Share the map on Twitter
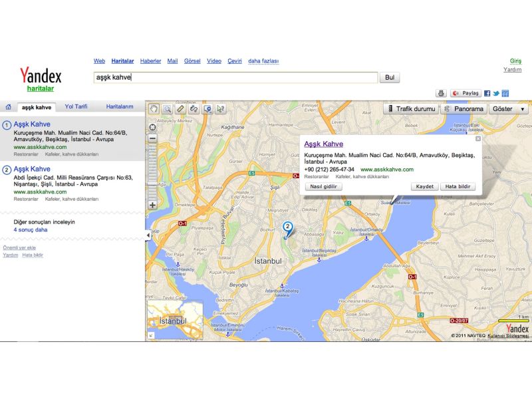The image size is (532, 399). (x=496, y=94)
